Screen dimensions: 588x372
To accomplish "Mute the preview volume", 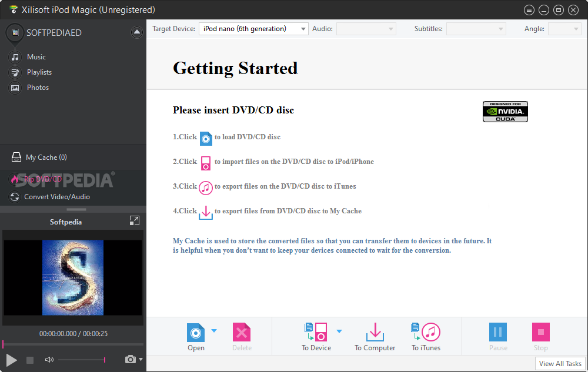I will click(x=49, y=360).
